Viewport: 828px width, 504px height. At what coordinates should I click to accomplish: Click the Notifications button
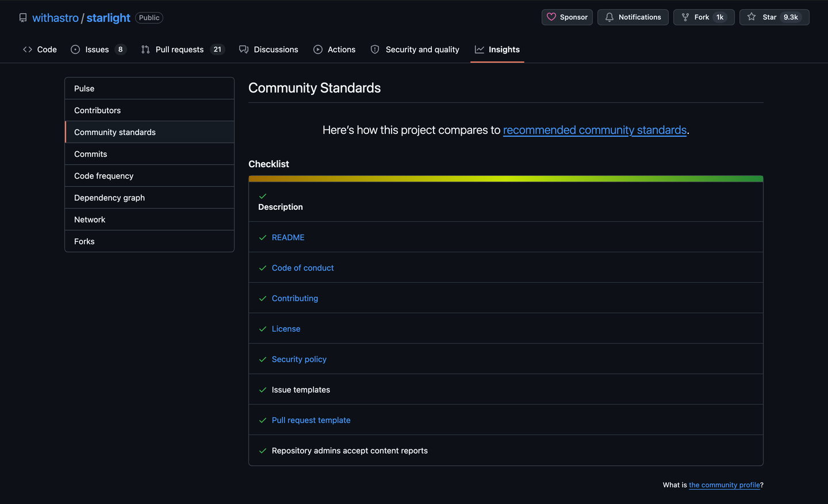pyautogui.click(x=633, y=17)
